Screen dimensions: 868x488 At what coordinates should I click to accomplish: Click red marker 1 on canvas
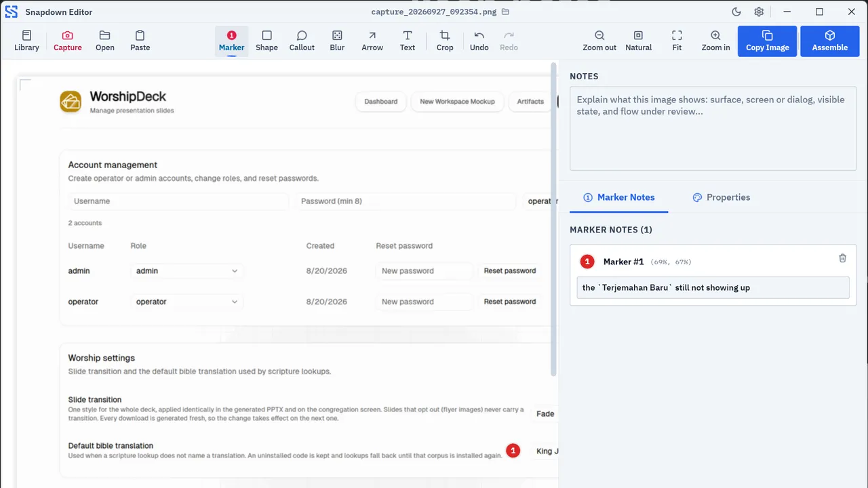click(513, 451)
